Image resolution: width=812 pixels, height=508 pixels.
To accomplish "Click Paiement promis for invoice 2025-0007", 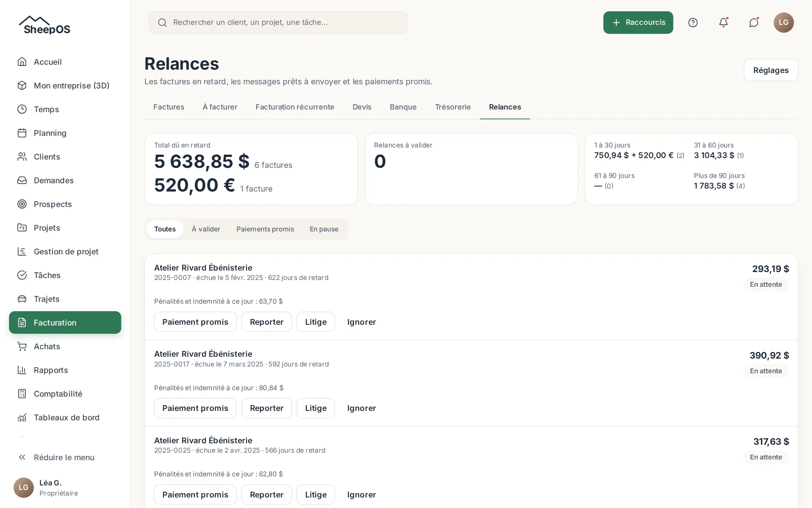I will (195, 322).
